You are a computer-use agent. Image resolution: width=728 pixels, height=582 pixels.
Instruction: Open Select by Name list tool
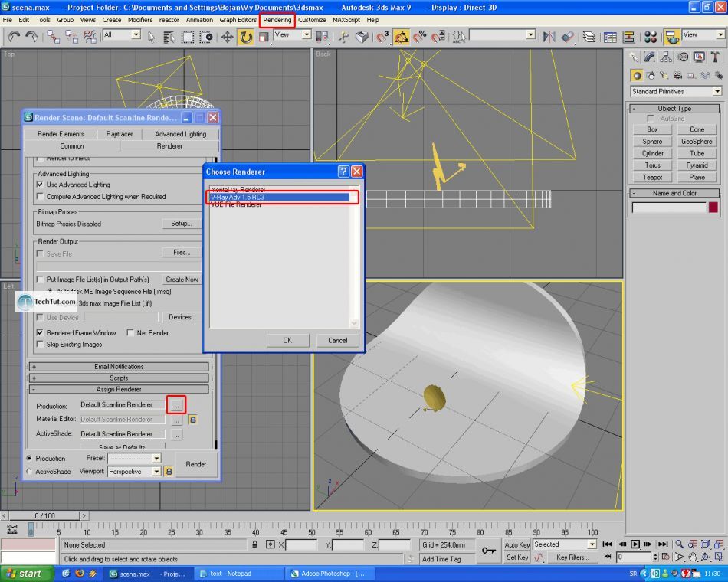pyautogui.click(x=169, y=37)
